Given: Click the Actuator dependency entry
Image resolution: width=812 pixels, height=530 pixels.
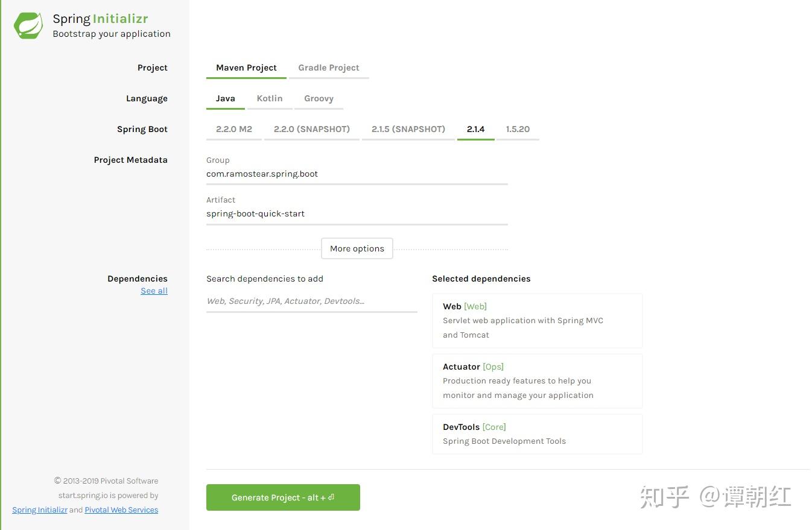Looking at the screenshot, I should pos(536,380).
